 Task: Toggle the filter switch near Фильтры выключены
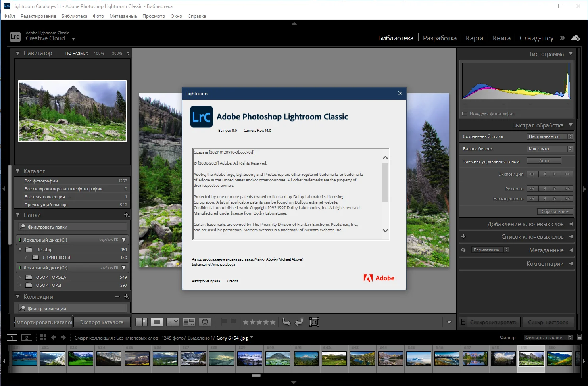(579, 338)
